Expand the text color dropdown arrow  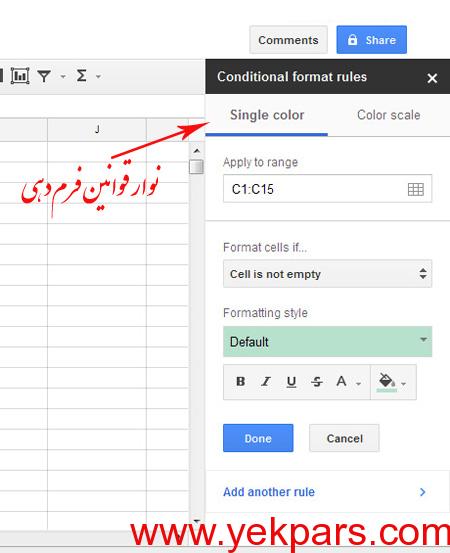tap(358, 383)
